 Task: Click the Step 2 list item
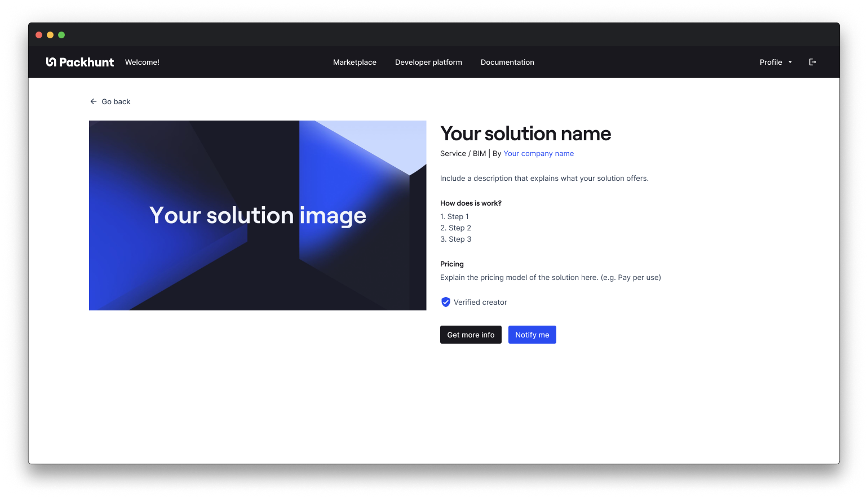[455, 228]
